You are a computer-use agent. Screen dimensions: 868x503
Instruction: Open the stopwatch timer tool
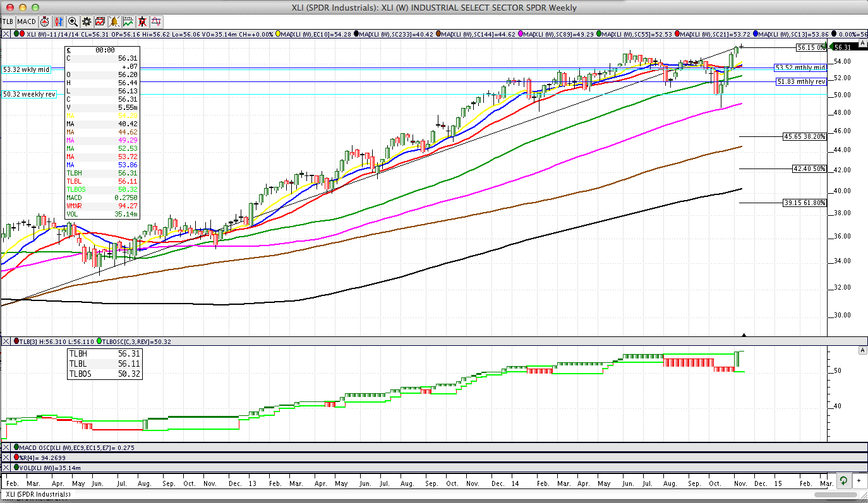(x=45, y=21)
